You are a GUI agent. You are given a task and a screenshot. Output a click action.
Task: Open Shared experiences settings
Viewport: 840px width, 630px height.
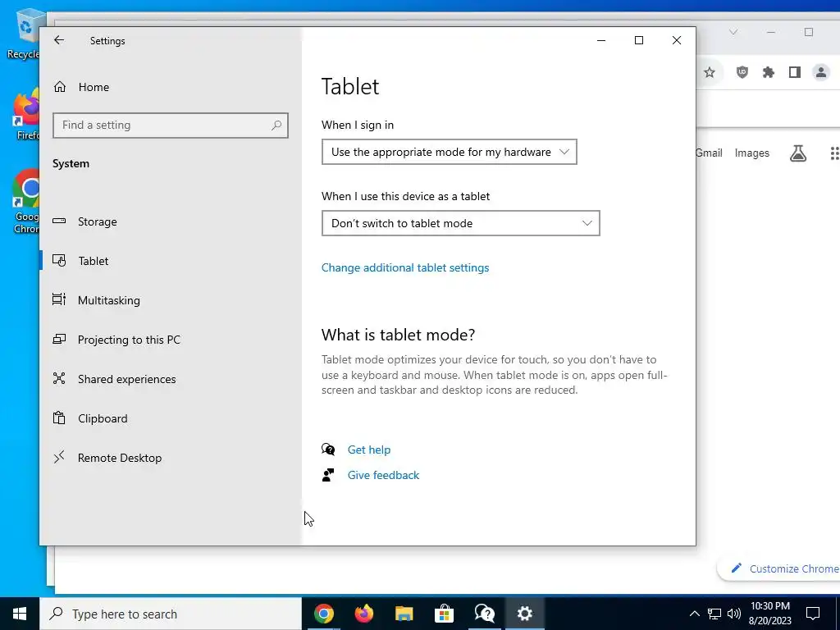point(171,379)
